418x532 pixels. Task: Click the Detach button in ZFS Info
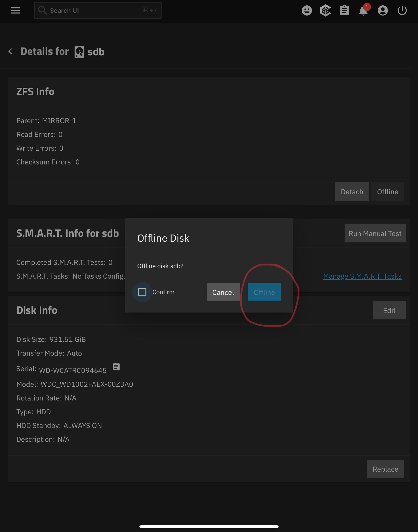coord(352,192)
